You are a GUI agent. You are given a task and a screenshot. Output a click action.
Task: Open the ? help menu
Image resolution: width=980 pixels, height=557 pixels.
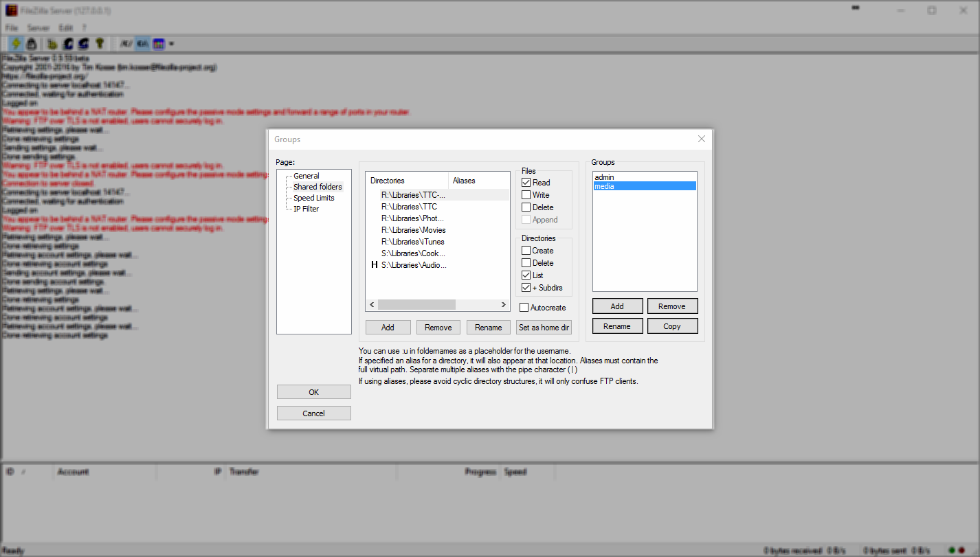pos(84,27)
